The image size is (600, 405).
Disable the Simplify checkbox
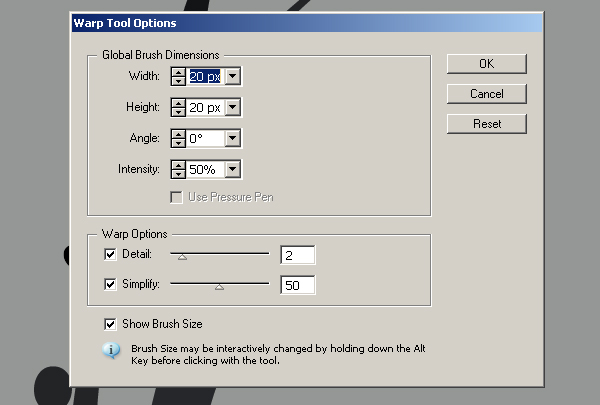[110, 284]
